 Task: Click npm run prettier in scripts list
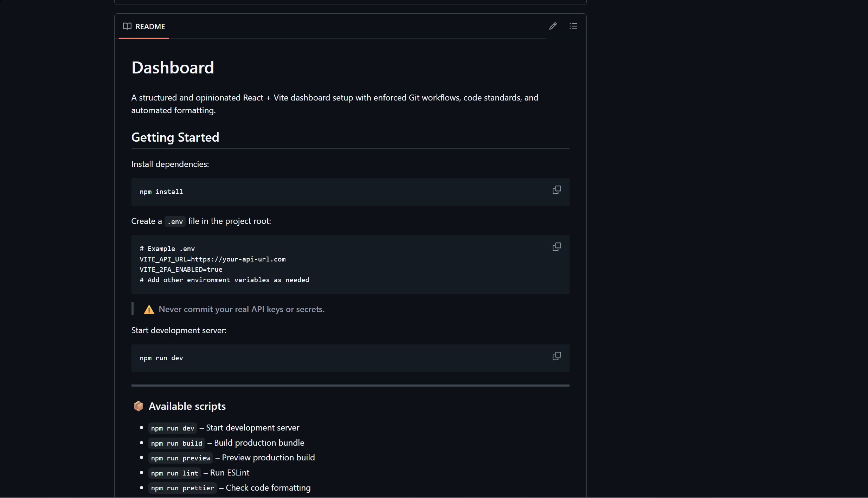coord(182,488)
